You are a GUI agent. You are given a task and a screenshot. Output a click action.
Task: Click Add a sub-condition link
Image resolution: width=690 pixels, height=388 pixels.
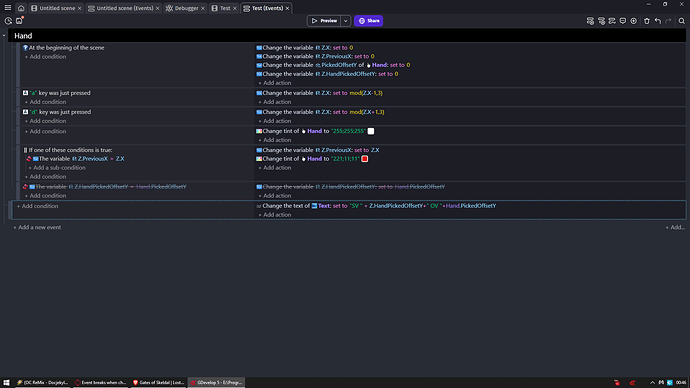[57, 168]
